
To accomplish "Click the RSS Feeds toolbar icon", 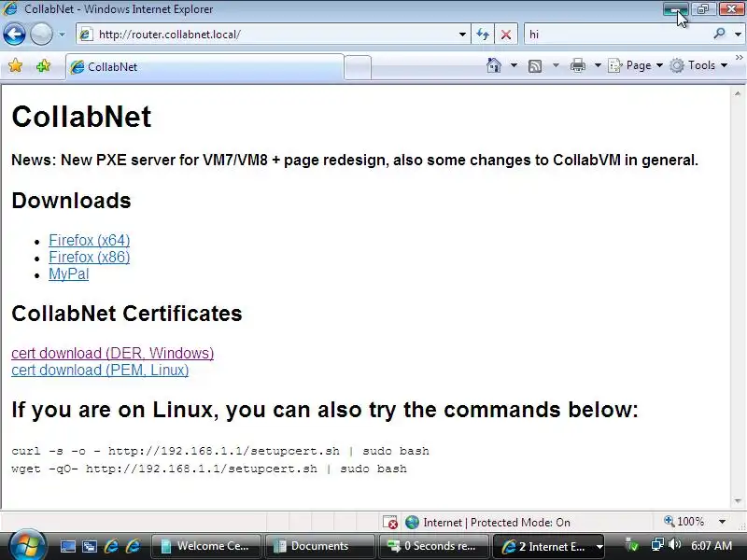I will click(x=535, y=65).
